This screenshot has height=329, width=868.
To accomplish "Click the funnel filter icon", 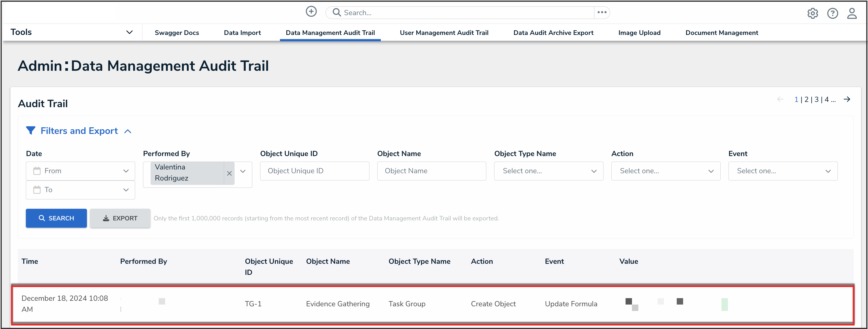I will point(31,131).
